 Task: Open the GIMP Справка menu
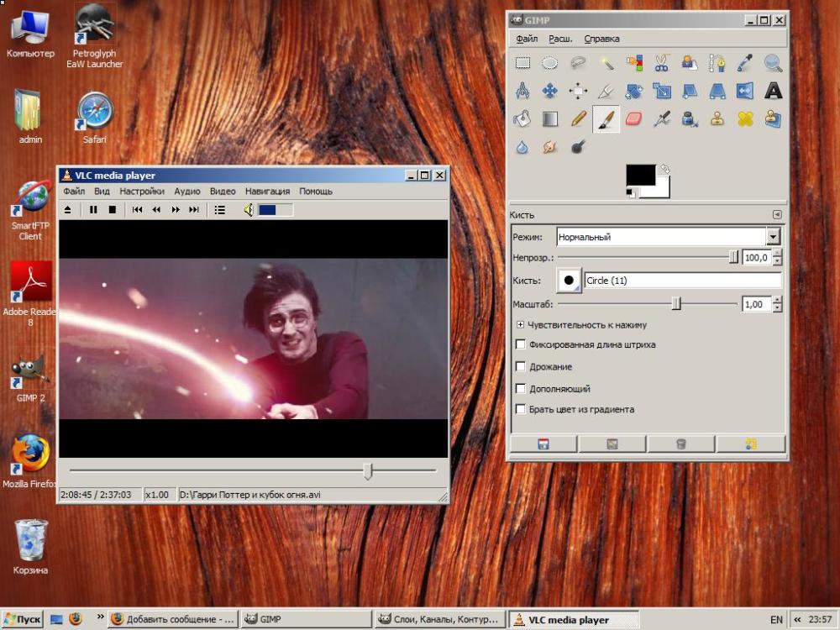(601, 39)
